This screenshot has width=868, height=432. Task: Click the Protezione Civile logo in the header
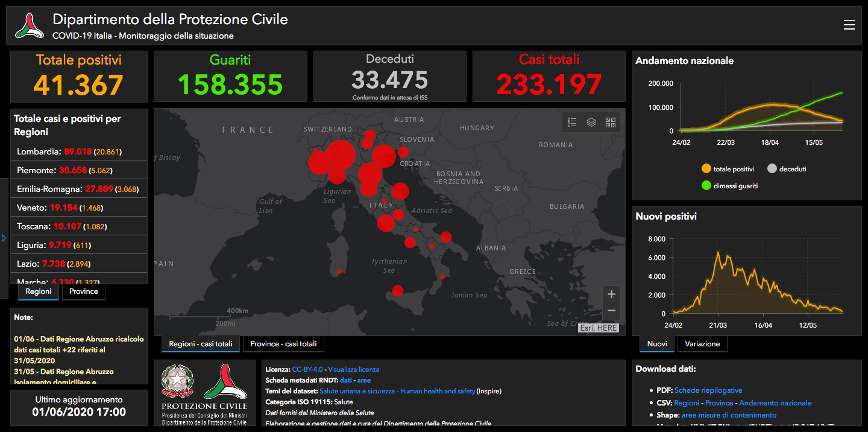pyautogui.click(x=30, y=25)
